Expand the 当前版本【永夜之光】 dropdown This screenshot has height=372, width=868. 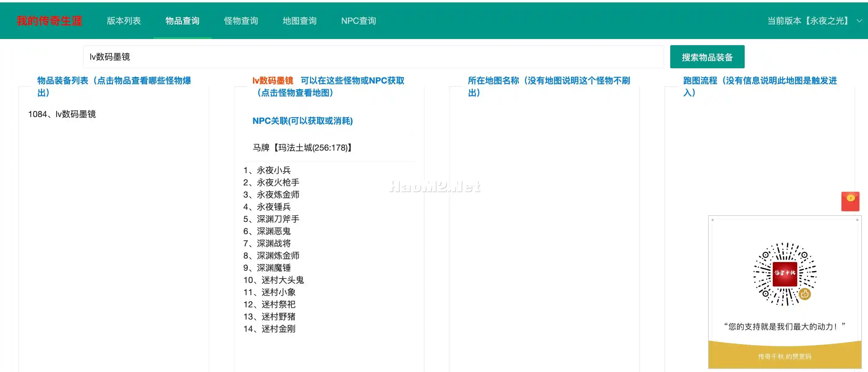coord(814,20)
